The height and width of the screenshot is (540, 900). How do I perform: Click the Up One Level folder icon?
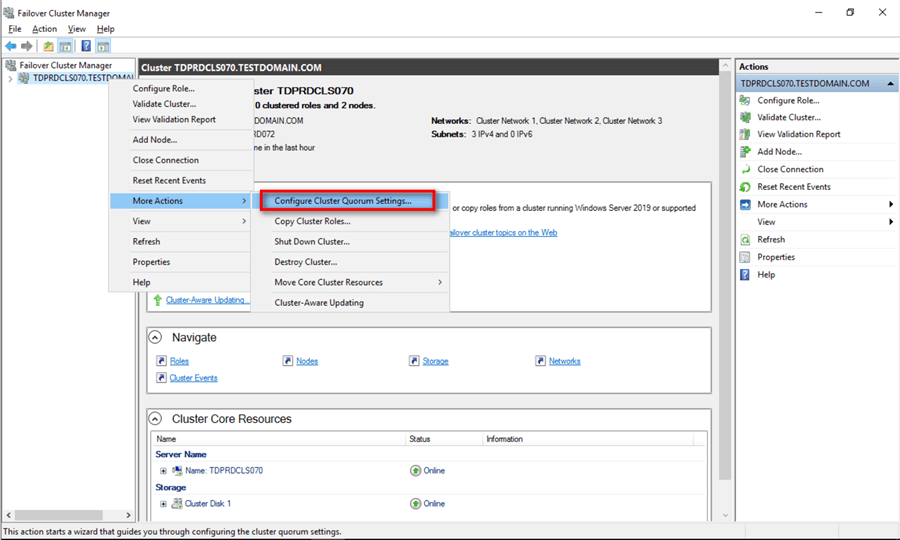(48, 46)
